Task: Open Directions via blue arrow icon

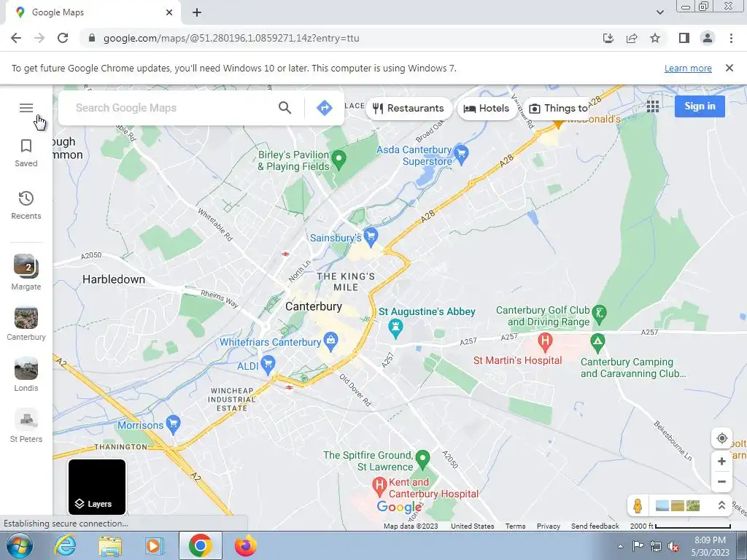Action: tap(325, 108)
